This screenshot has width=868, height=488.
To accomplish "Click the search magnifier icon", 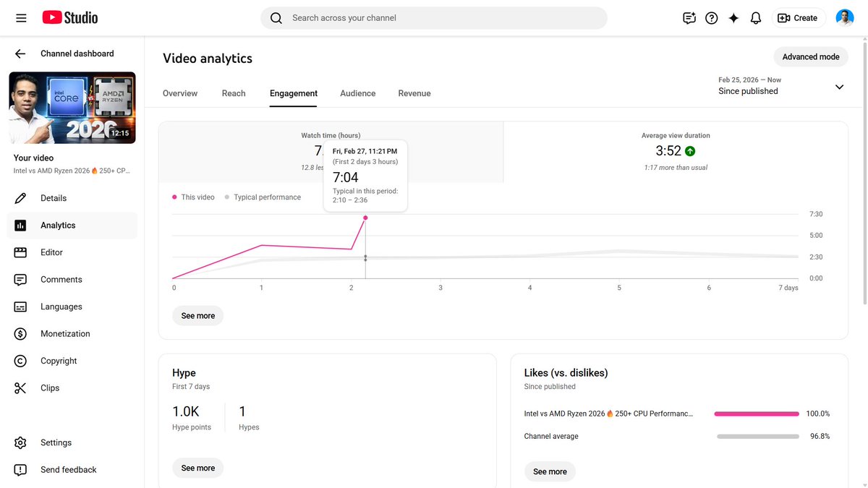I will (276, 18).
